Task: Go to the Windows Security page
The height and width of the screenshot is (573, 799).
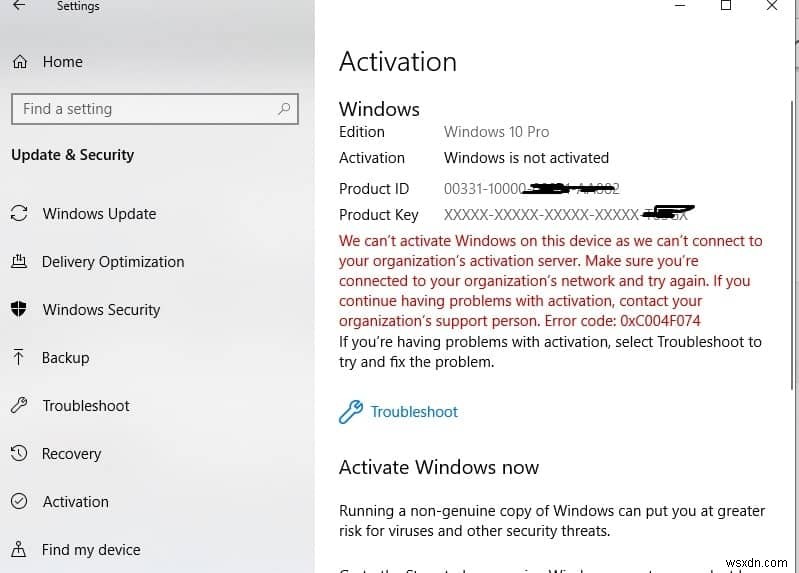Action: pyautogui.click(x=101, y=309)
